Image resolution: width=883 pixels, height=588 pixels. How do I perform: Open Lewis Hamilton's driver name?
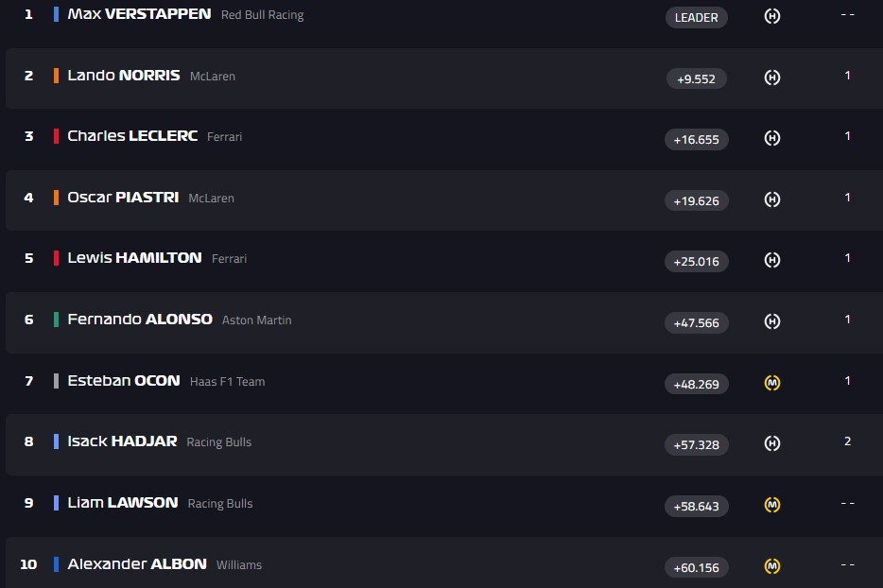pos(134,257)
